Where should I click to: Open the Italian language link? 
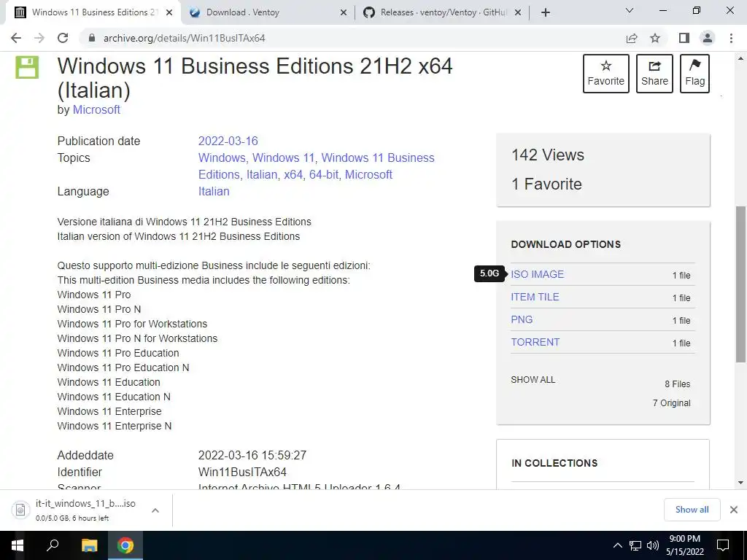[214, 191]
